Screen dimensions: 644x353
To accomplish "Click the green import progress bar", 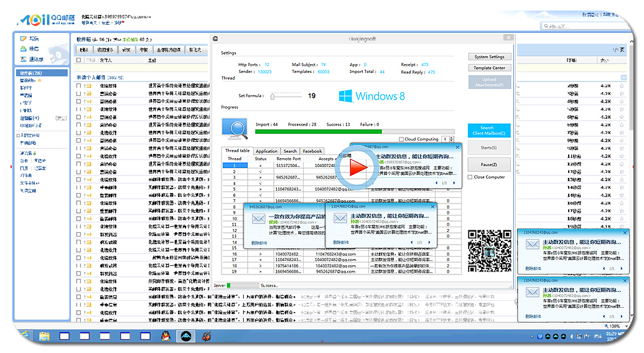I will click(355, 132).
